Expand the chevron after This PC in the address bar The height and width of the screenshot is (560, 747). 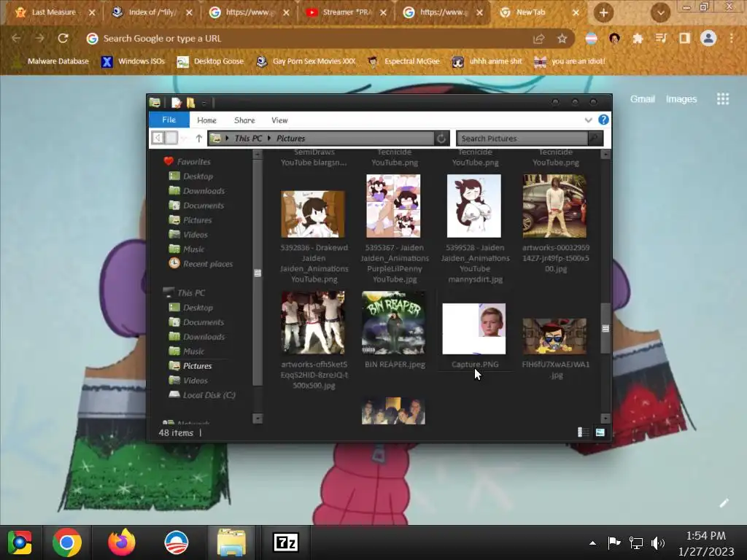[x=269, y=138]
